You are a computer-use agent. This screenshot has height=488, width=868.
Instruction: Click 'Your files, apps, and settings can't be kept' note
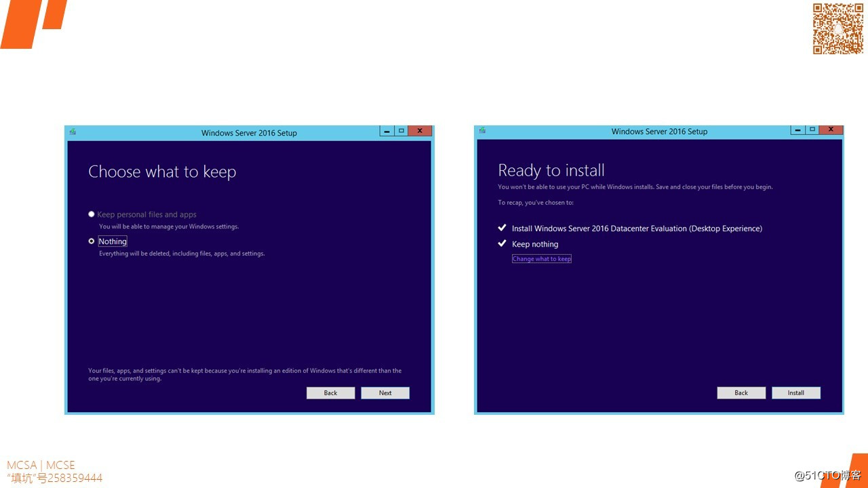pyautogui.click(x=245, y=375)
